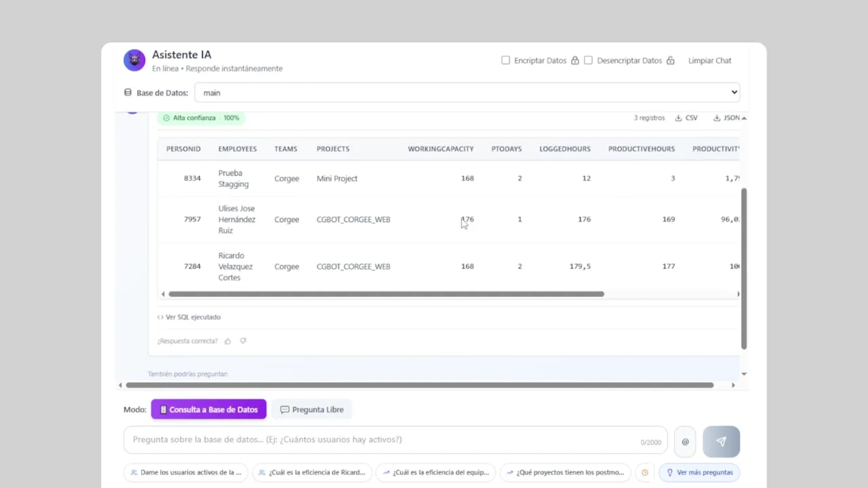Click the TEAMS column header
The height and width of the screenshot is (488, 868).
pos(285,149)
